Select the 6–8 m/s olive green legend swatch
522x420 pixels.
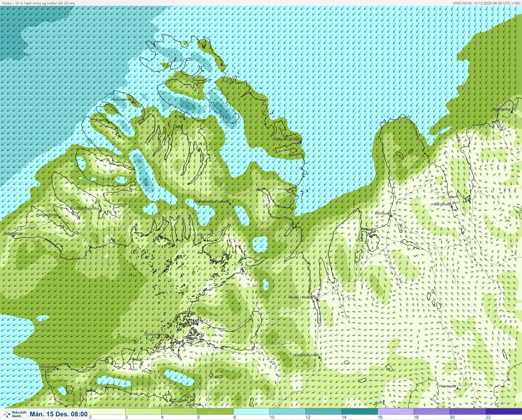point(215,411)
